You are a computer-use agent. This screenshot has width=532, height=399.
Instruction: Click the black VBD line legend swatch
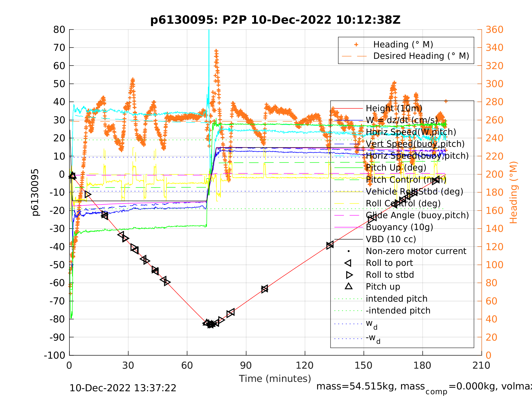click(x=348, y=239)
